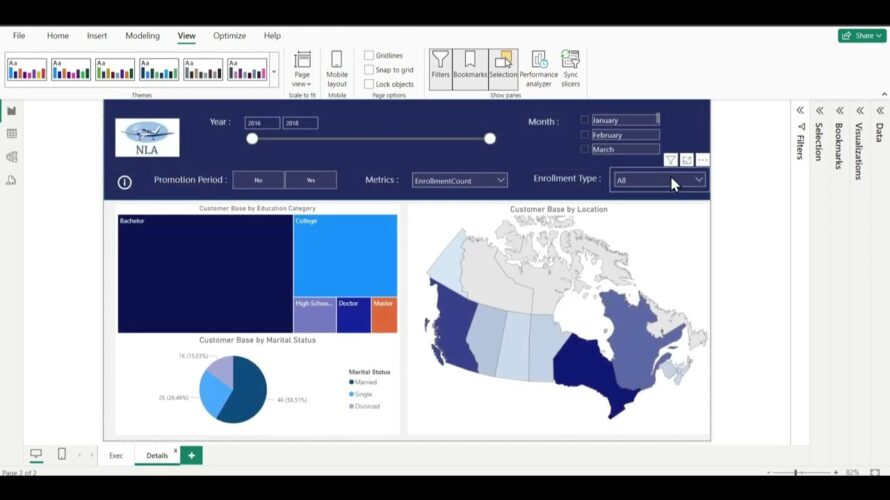Viewport: 890px width, 500px height.
Task: Expand the Data pane
Action: (880, 110)
